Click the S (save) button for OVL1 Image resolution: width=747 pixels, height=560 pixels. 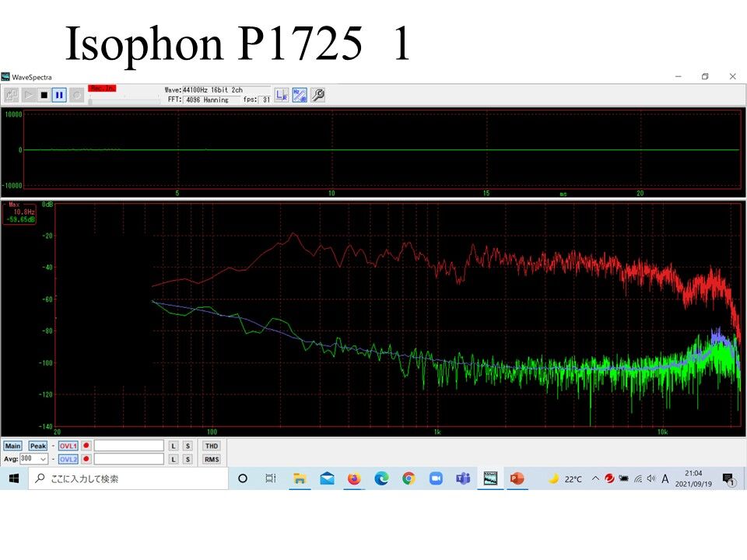pos(188,446)
